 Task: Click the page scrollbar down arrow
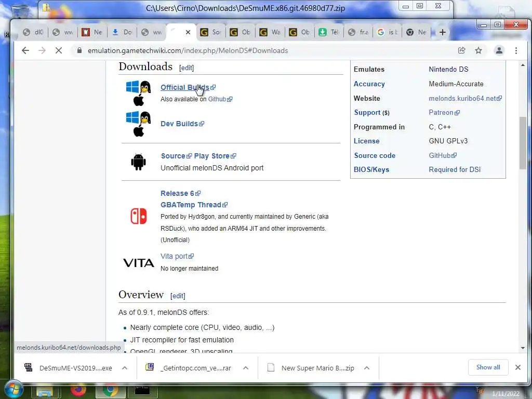click(523, 348)
